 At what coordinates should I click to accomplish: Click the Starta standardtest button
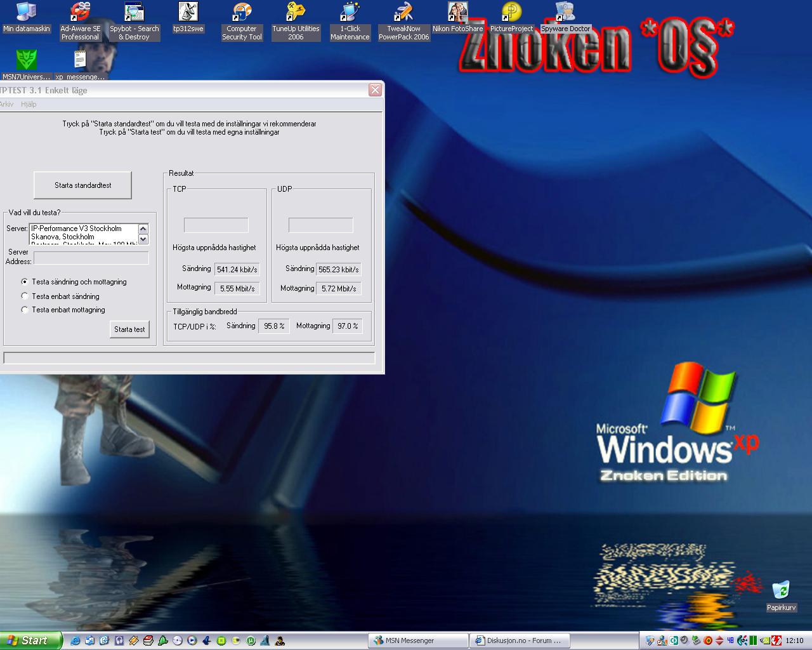[82, 185]
